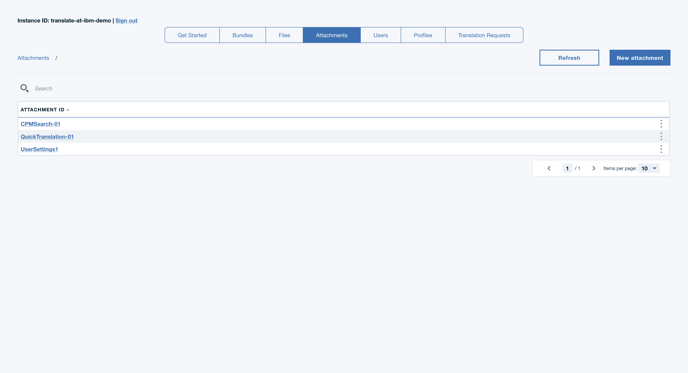The height and width of the screenshot is (373, 688).
Task: Sort by Attachment ID column arrow
Action: tap(68, 110)
